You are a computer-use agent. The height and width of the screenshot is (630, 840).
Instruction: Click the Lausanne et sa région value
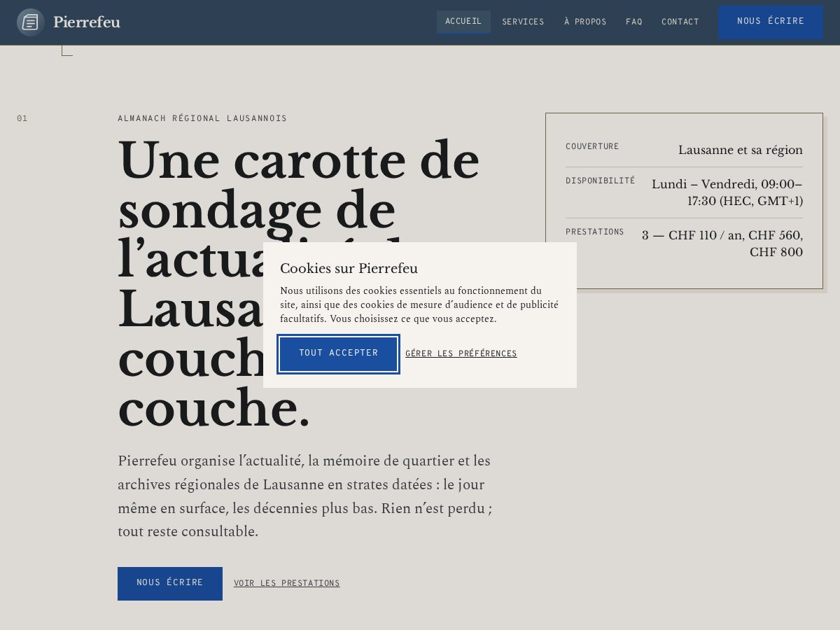741,150
